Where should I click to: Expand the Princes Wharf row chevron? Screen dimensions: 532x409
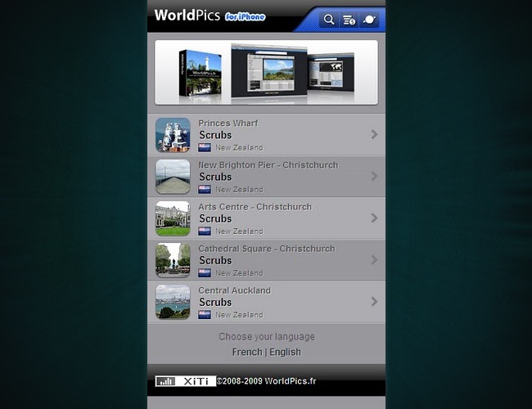374,134
